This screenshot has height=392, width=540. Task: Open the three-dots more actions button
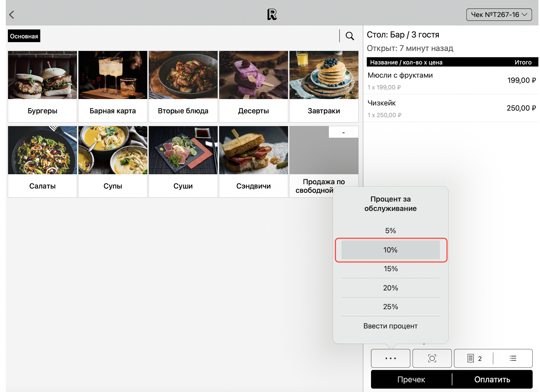coord(390,358)
